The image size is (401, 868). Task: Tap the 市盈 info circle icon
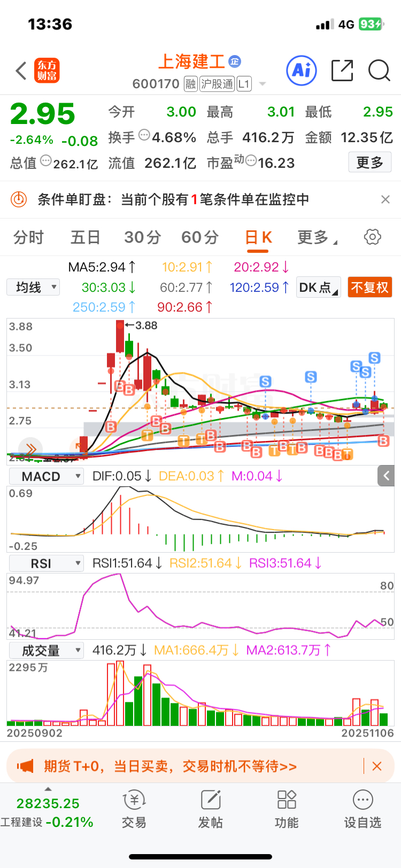coord(251,160)
